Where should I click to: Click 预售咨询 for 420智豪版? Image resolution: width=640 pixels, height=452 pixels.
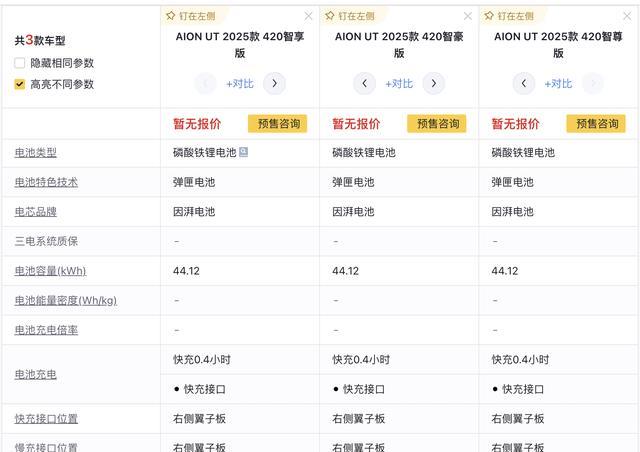(437, 124)
